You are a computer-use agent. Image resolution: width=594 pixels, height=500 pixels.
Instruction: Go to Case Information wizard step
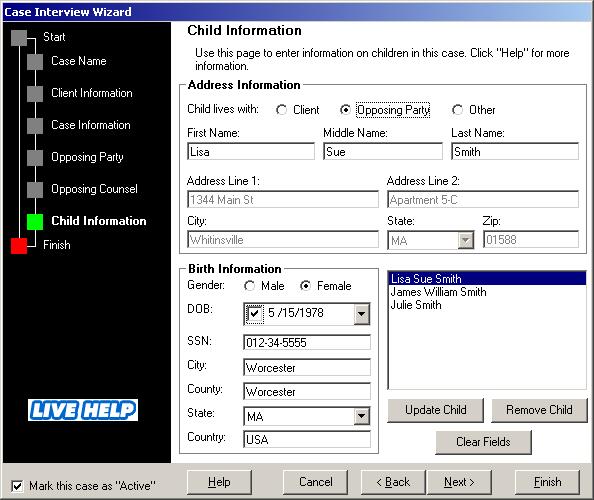click(91, 125)
